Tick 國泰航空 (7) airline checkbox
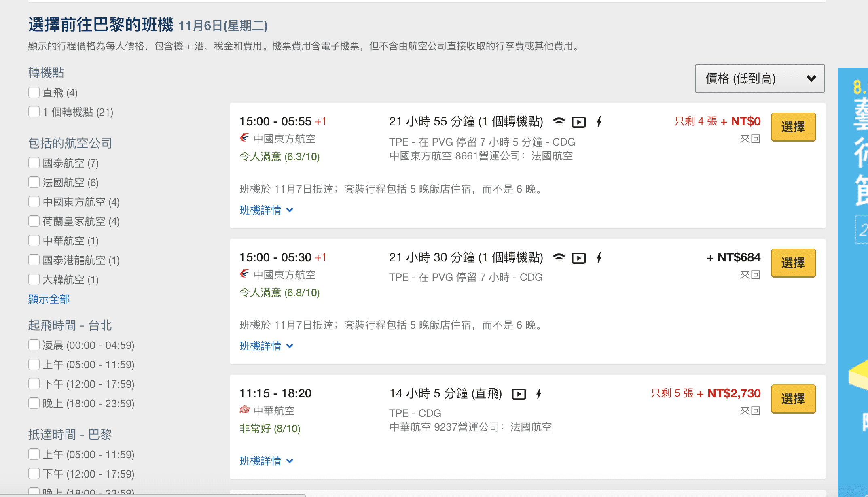This screenshot has width=868, height=497. click(x=34, y=163)
